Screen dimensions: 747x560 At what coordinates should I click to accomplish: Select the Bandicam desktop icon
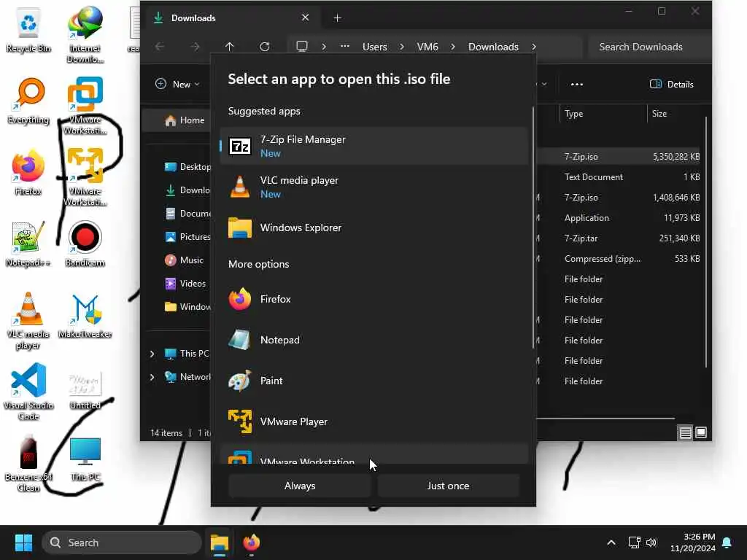pos(85,244)
